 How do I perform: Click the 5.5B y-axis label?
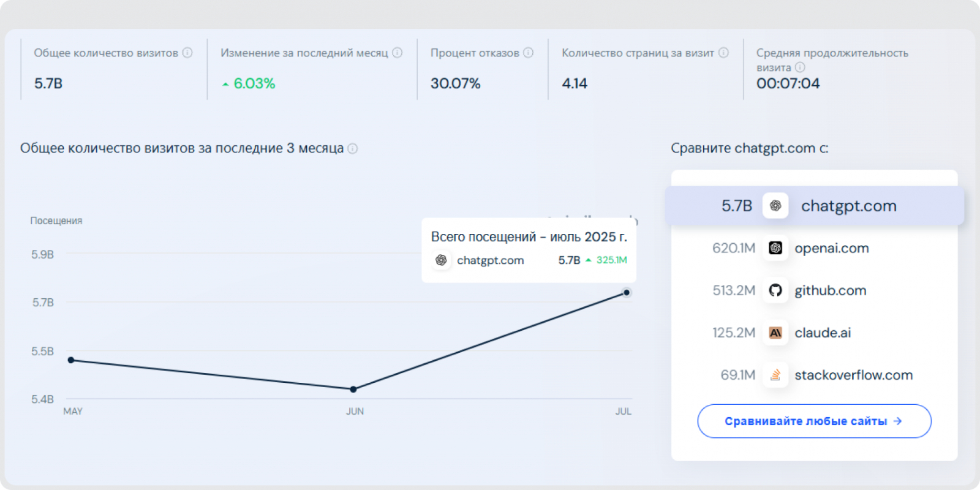[x=43, y=352]
